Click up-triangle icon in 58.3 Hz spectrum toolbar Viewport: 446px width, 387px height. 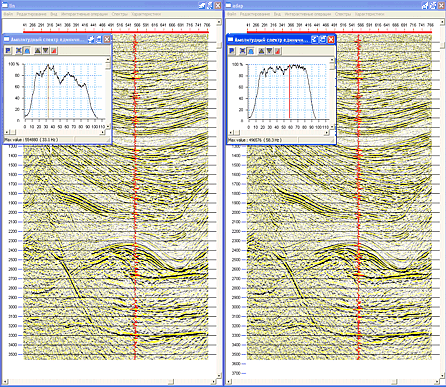click(x=261, y=51)
